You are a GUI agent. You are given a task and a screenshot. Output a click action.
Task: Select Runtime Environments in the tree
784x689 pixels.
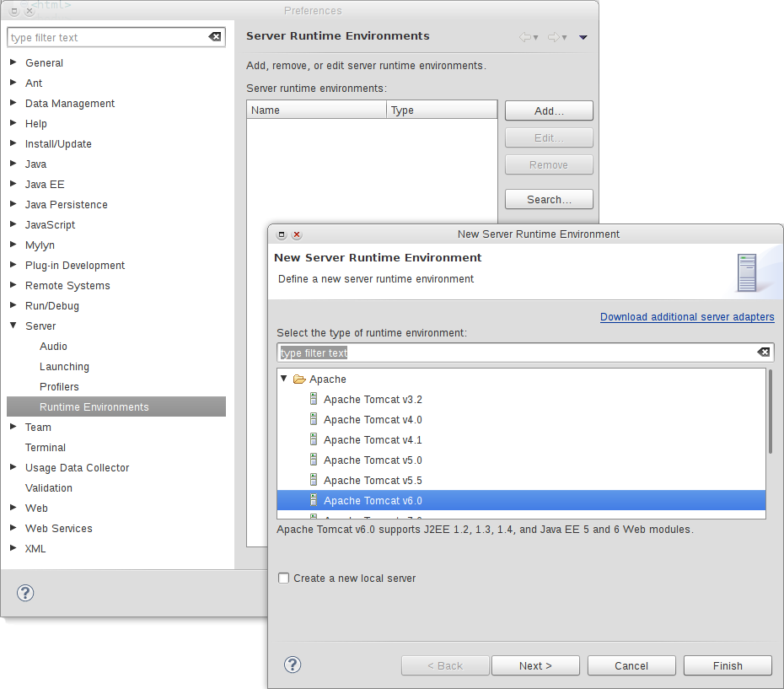point(116,406)
